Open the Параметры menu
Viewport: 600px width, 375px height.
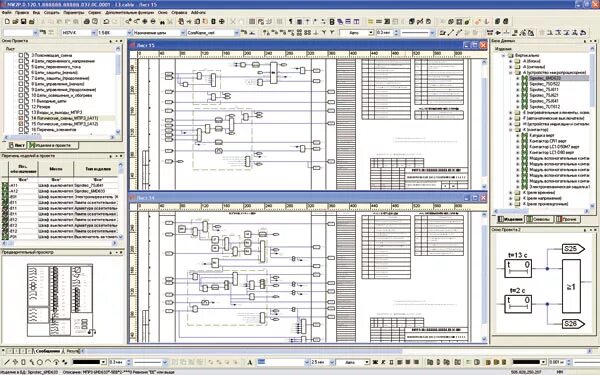tap(73, 13)
